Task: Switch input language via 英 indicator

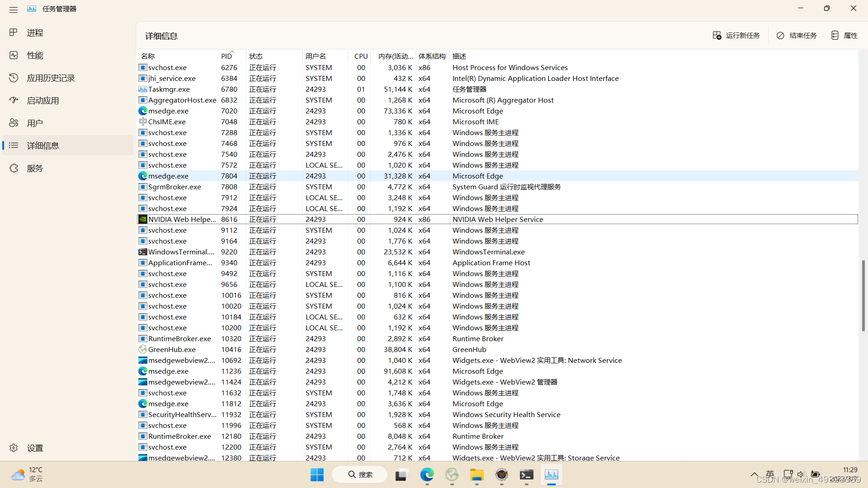Action: [770, 474]
